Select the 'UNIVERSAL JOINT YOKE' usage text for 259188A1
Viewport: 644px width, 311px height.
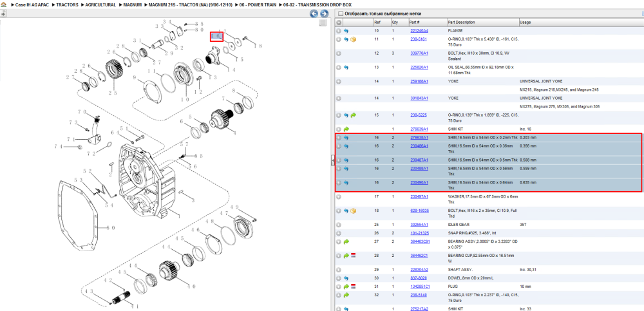tap(541, 81)
